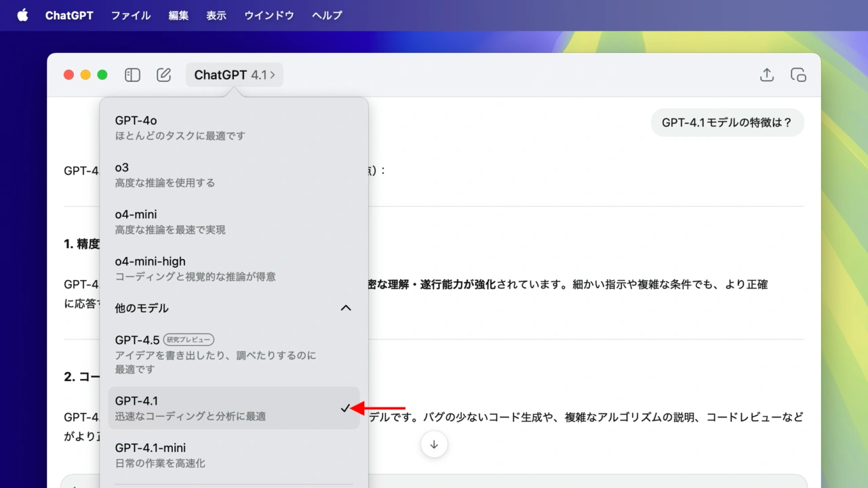868x488 pixels.
Task: Start a new chat with compose icon
Action: coord(163,75)
